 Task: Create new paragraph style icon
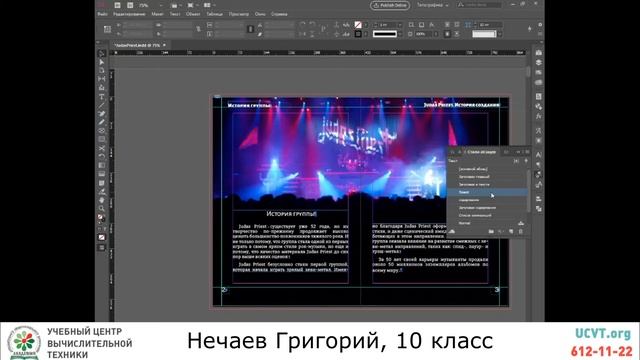point(511,231)
